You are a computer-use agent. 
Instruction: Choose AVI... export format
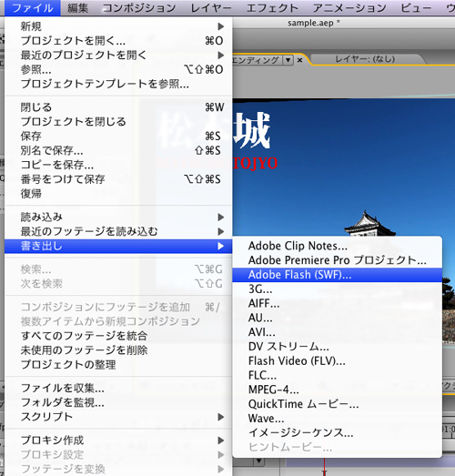[338, 332]
